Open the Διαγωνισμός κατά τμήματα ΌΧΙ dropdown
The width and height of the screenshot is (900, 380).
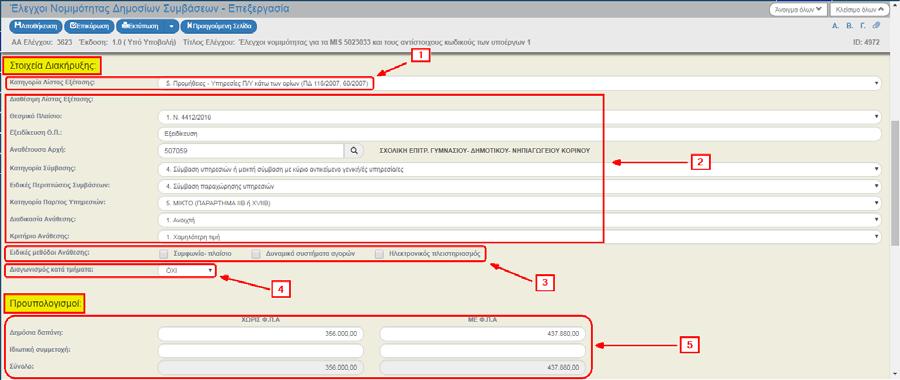[187, 270]
